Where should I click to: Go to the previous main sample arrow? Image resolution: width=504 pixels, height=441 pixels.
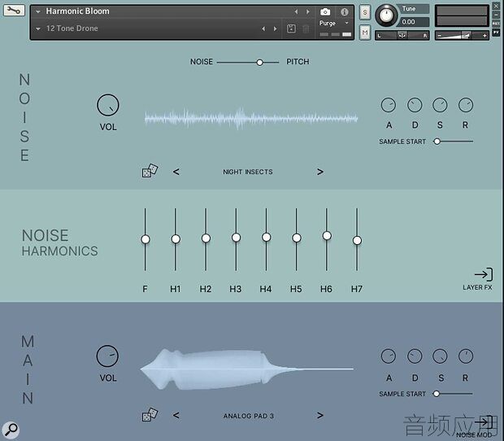(x=176, y=415)
